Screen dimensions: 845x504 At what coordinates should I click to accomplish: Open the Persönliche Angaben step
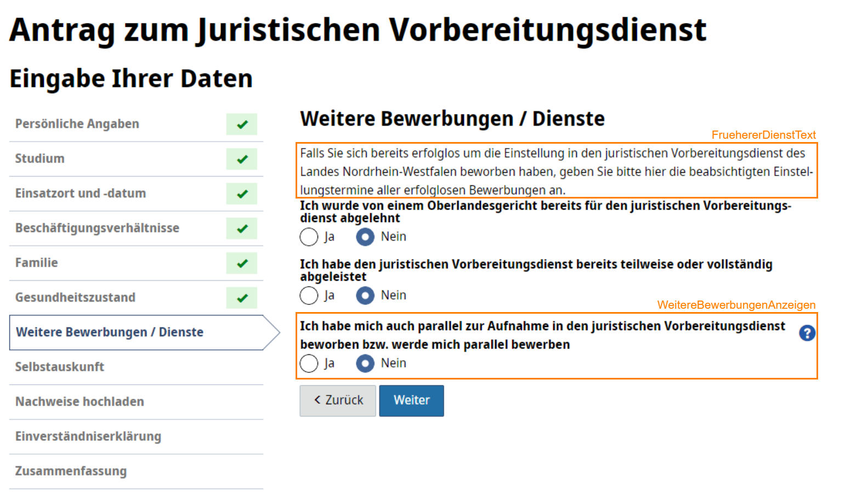(136, 124)
